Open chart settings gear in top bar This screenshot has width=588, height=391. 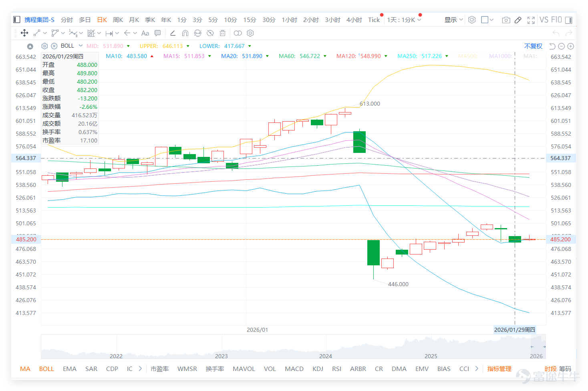[472, 20]
